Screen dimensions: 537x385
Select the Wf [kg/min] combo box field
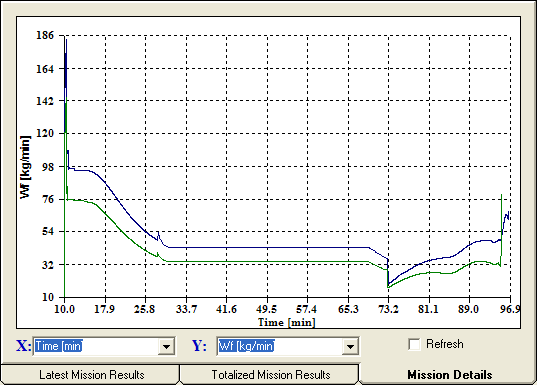click(x=288, y=346)
